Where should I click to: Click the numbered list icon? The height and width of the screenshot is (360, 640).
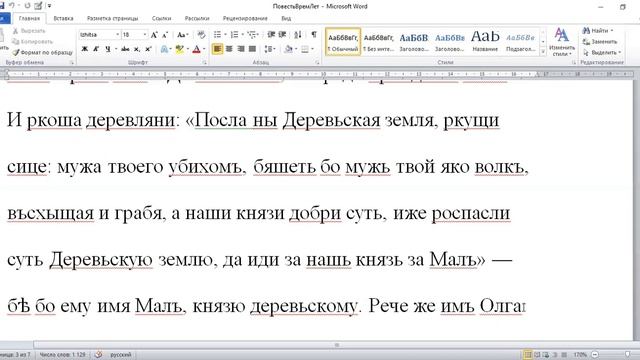234,35
